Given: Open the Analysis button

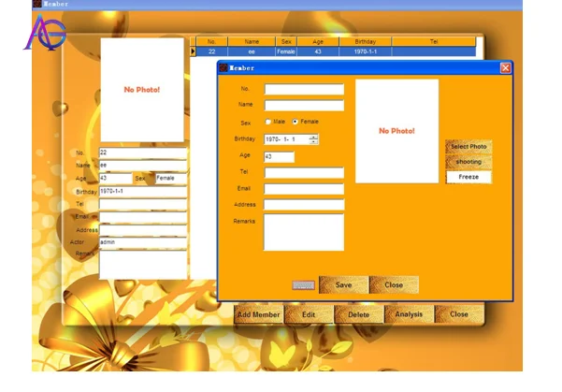Looking at the screenshot, I should [409, 314].
